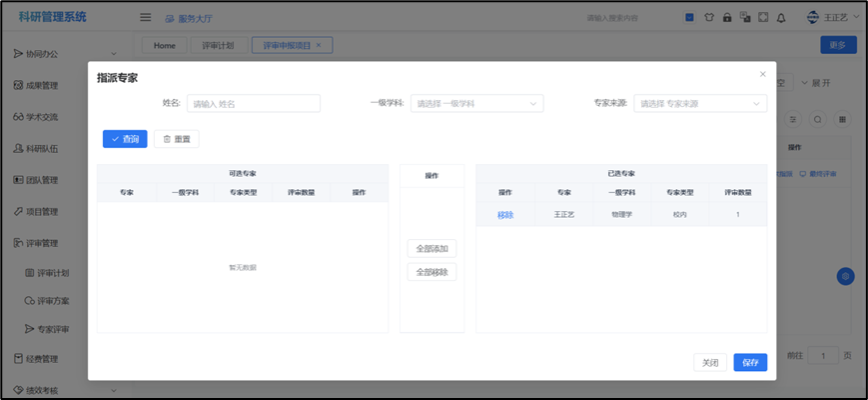
Task: Open the 一级学科 dropdown
Action: 477,103
